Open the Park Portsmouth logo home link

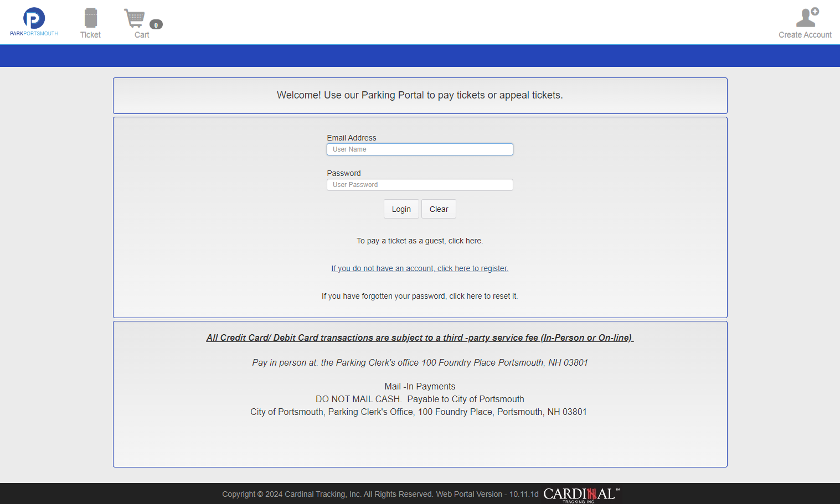[x=34, y=22]
